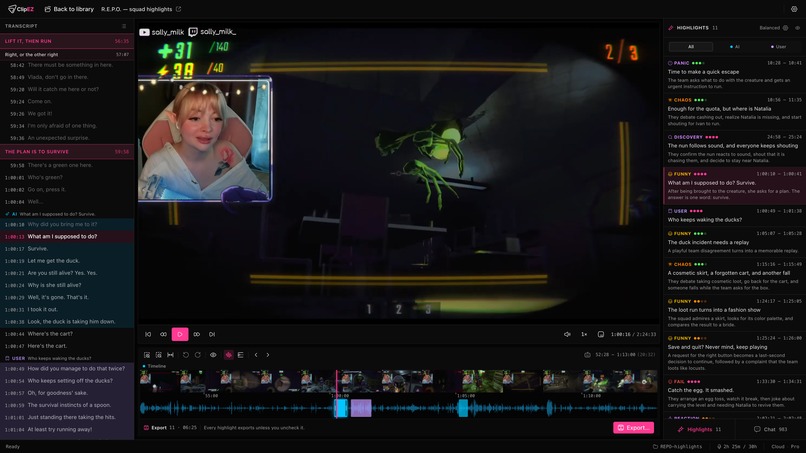Select transcript line 'Let me get the duck.'
The height and width of the screenshot is (453, 806).
coord(67,261)
